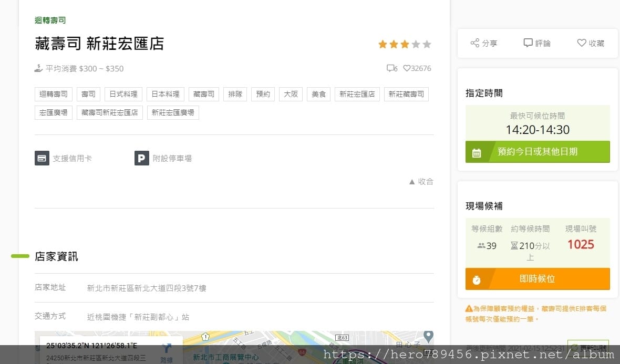Collapse details with 收合 arrow

421,181
